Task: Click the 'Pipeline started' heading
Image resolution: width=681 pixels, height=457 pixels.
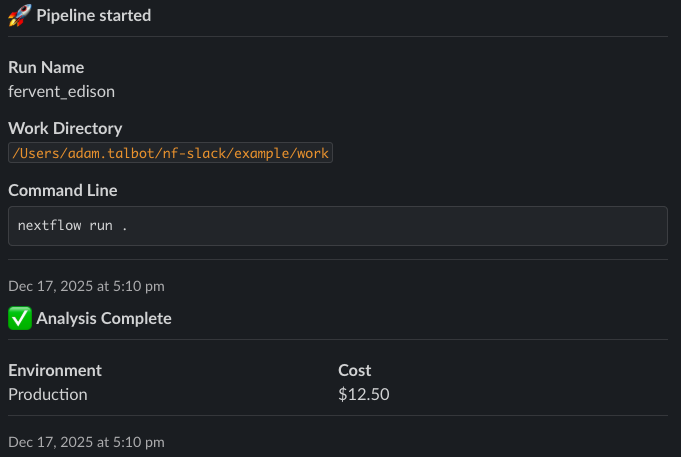Action: click(93, 15)
